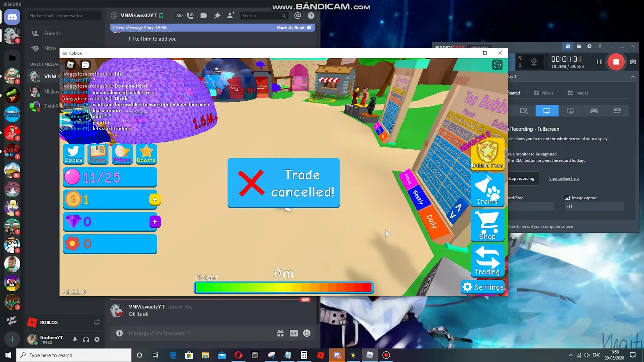Click Mark As Read on new message bar
The image size is (644, 362).
(294, 28)
